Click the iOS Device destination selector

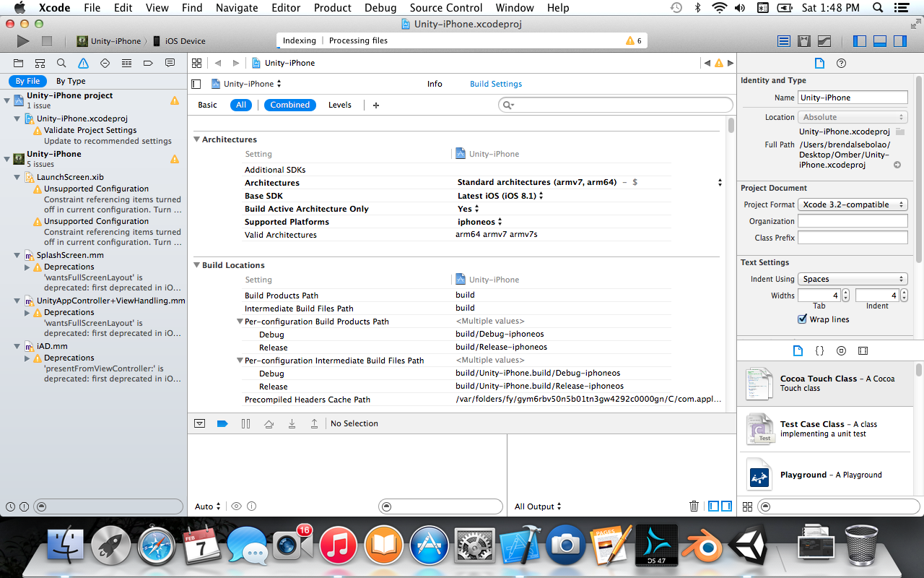(179, 41)
